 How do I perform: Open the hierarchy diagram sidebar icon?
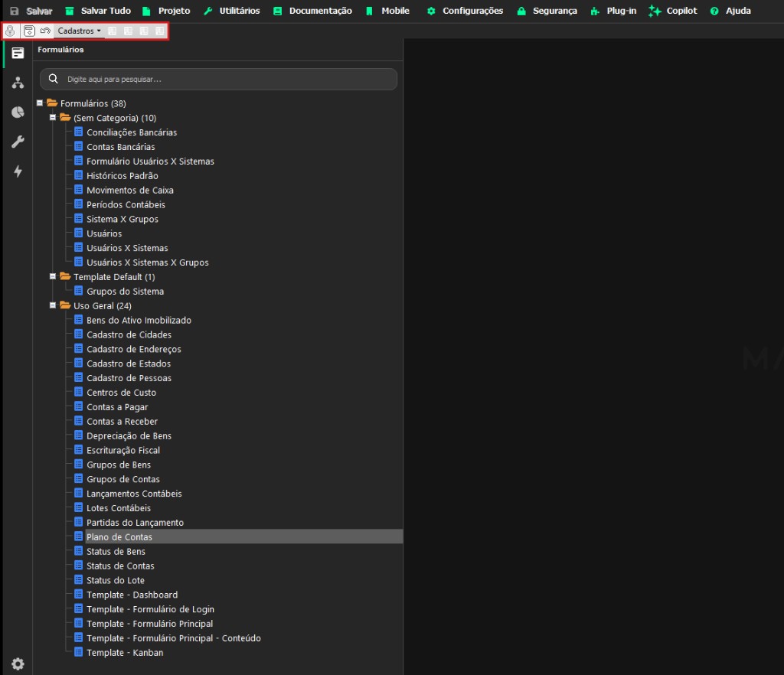click(x=18, y=83)
